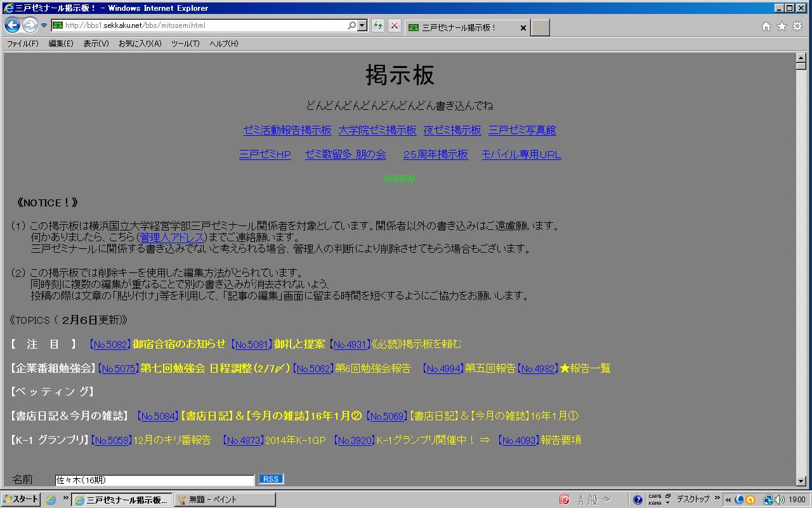The width and height of the screenshot is (812, 508).
Task: Expand quick launch overflow chevron
Action: [65, 498]
